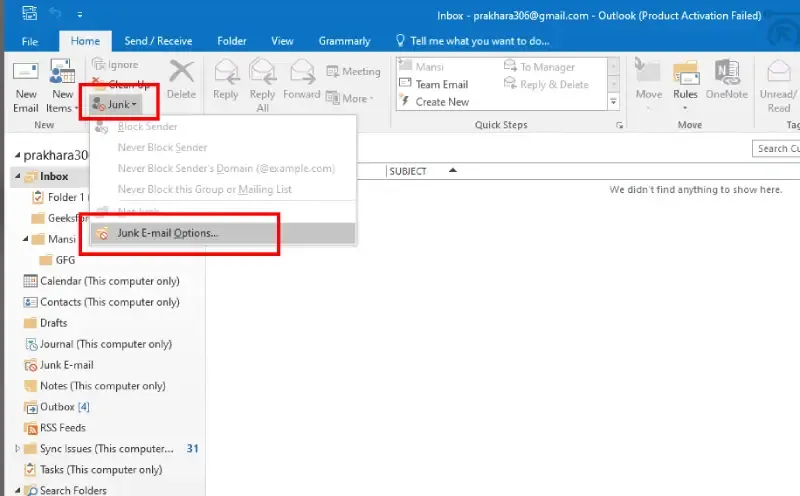
Task: Click the Forward icon
Action: 302,72
